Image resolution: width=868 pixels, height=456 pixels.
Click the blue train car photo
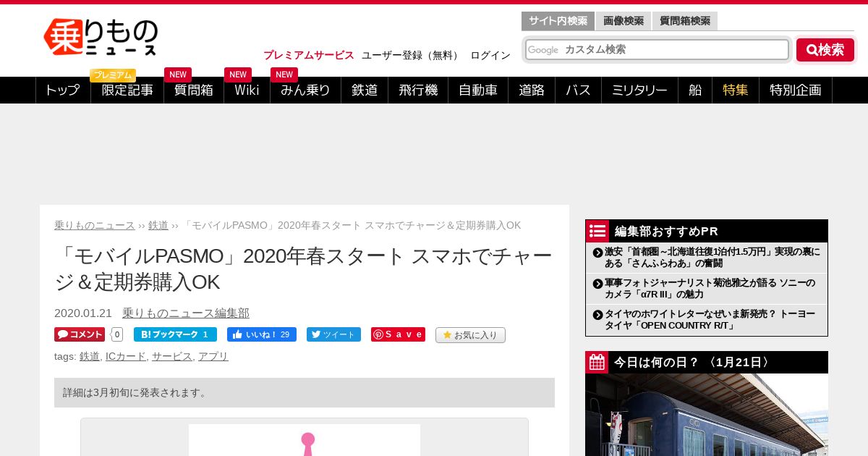pos(707,415)
